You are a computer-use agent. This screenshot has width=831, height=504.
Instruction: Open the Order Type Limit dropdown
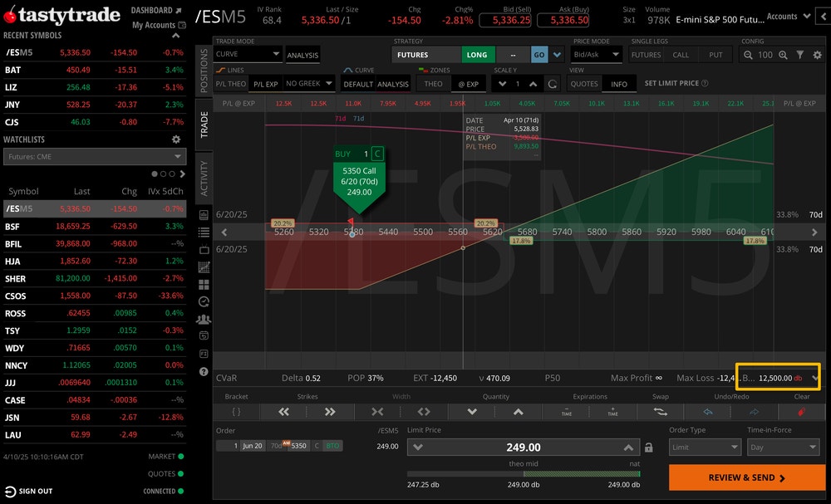click(705, 448)
